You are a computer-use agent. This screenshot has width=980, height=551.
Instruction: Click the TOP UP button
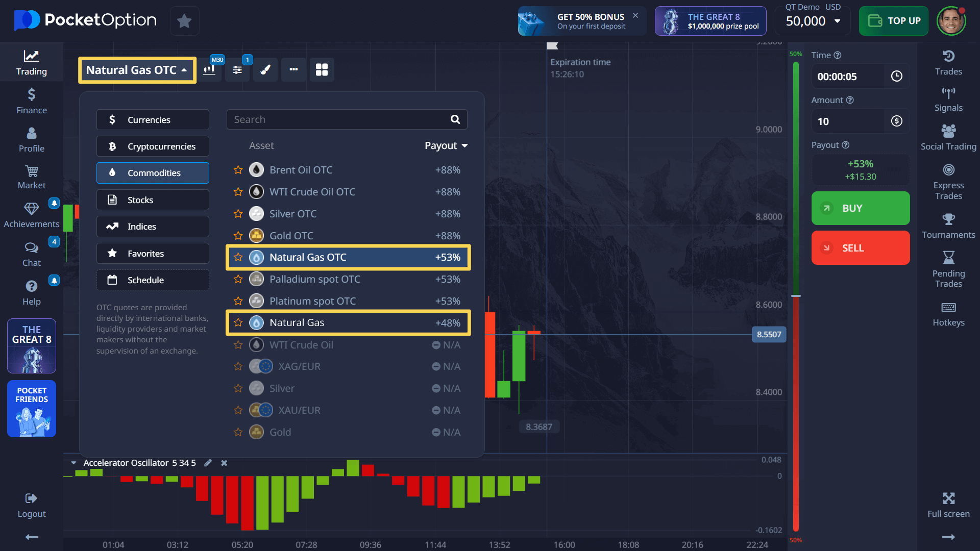click(x=893, y=21)
